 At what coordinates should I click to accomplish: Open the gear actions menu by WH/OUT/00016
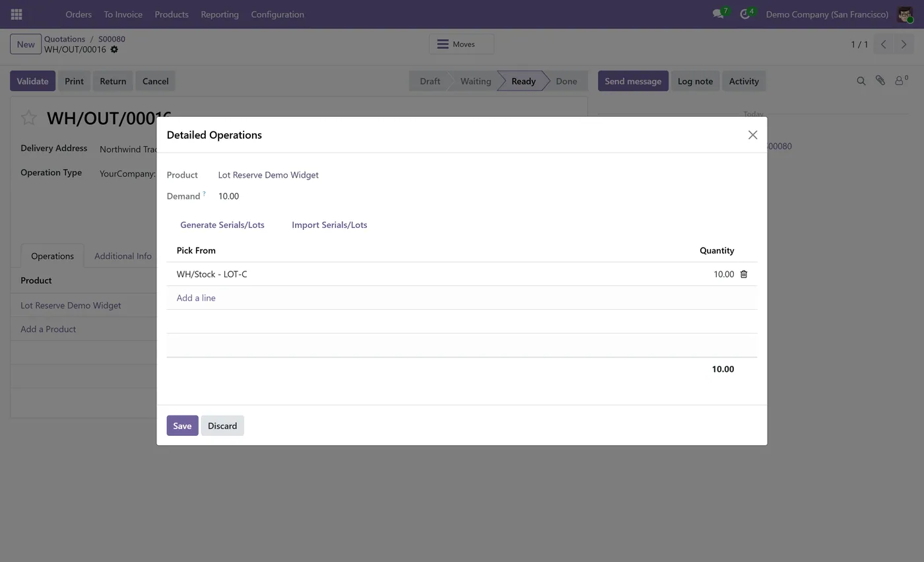[114, 50]
